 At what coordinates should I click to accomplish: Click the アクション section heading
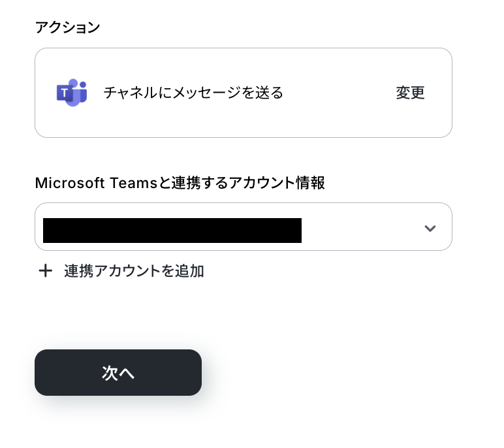[x=67, y=27]
